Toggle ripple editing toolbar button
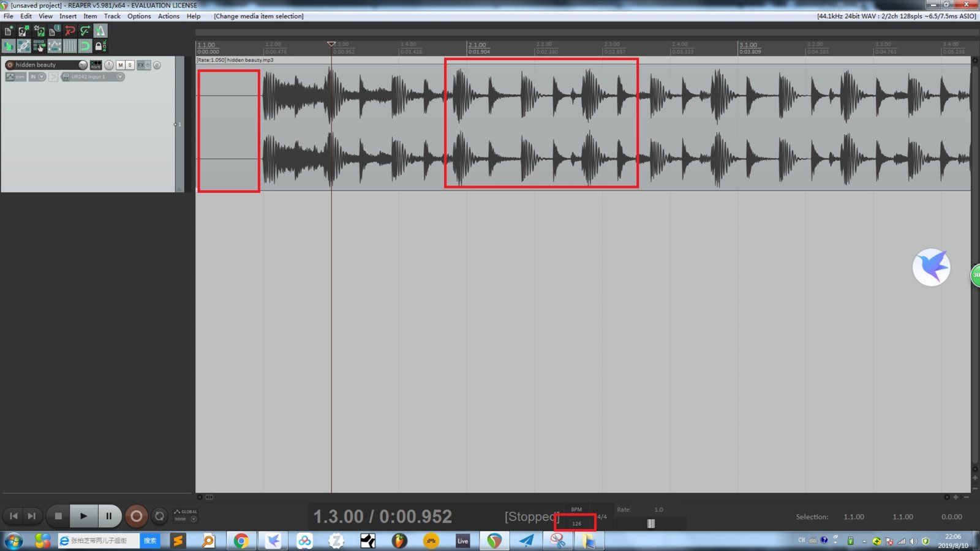Viewport: 980px width, 551px height. (39, 46)
